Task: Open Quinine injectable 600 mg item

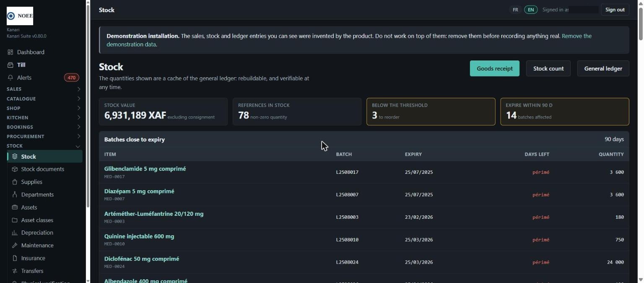Action: 139,236
